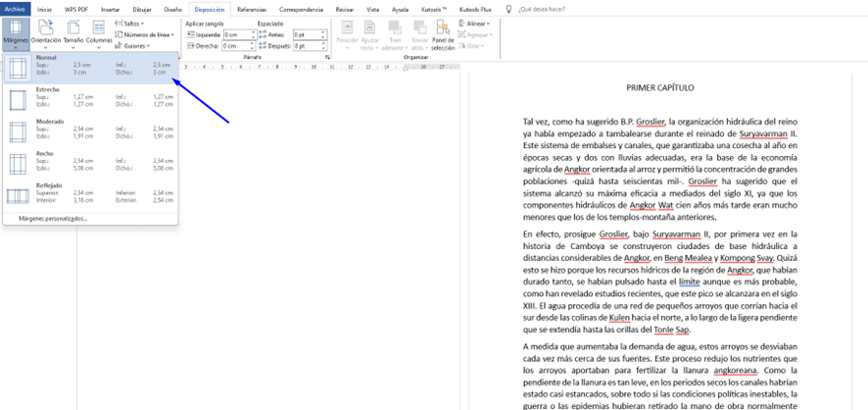
Task: Open the Orientación page option
Action: tap(45, 31)
